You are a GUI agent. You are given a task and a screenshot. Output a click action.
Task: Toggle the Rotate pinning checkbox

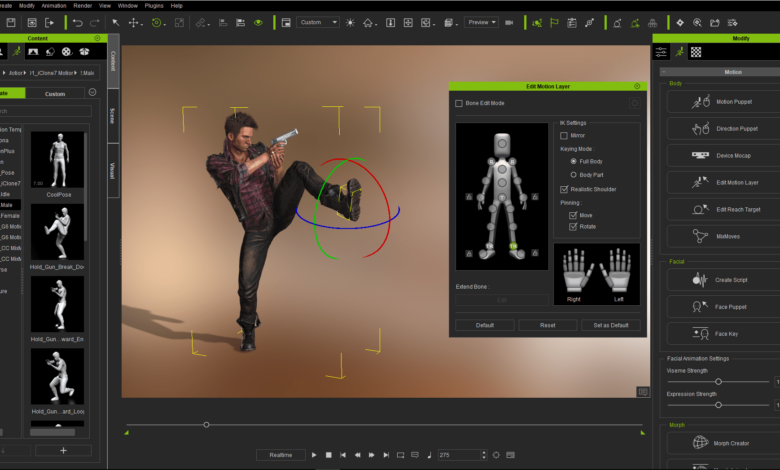point(573,226)
